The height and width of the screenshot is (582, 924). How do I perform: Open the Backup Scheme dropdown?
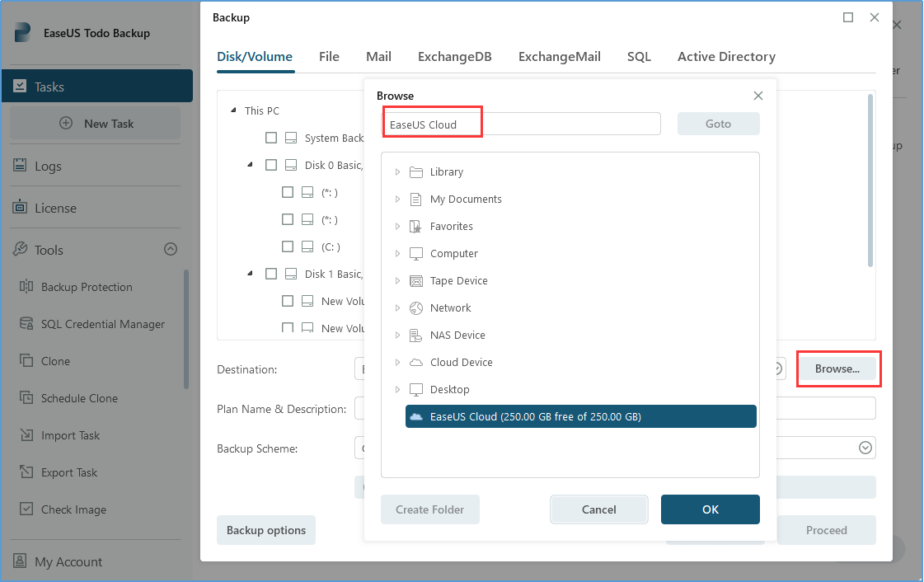click(865, 447)
